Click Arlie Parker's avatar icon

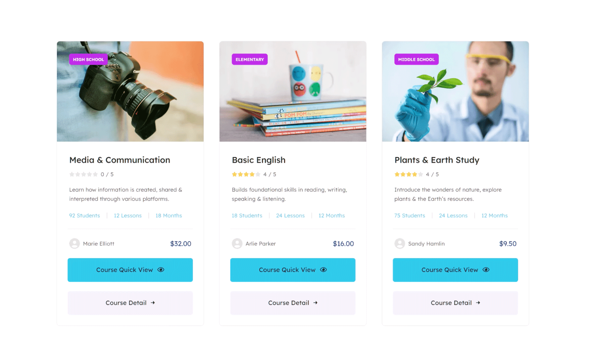tap(237, 244)
